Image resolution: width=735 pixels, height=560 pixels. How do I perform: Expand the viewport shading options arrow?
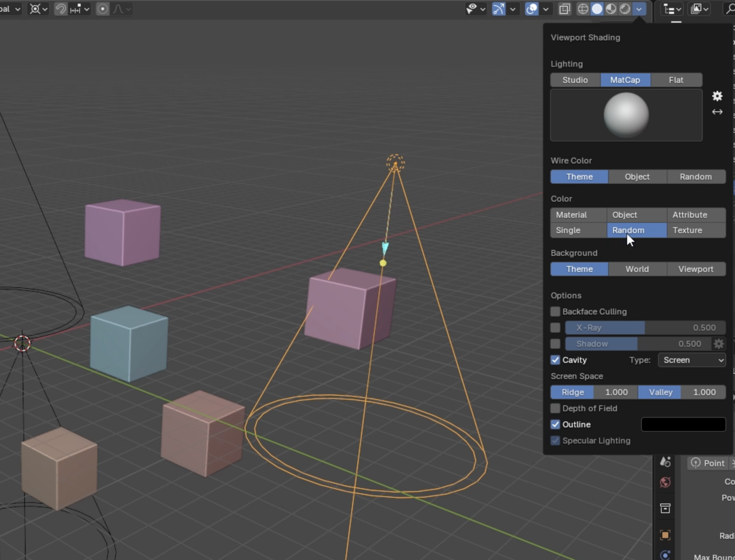tap(639, 9)
